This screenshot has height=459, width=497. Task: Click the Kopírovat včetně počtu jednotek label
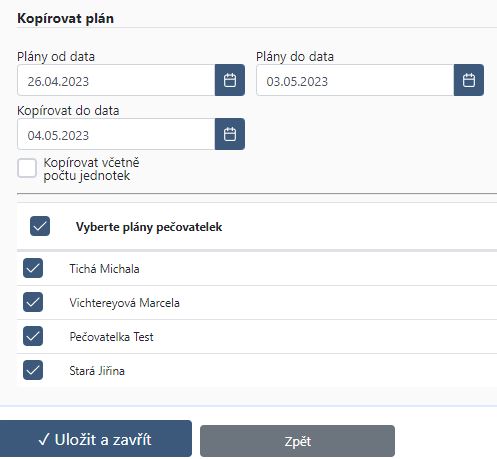coord(91,169)
